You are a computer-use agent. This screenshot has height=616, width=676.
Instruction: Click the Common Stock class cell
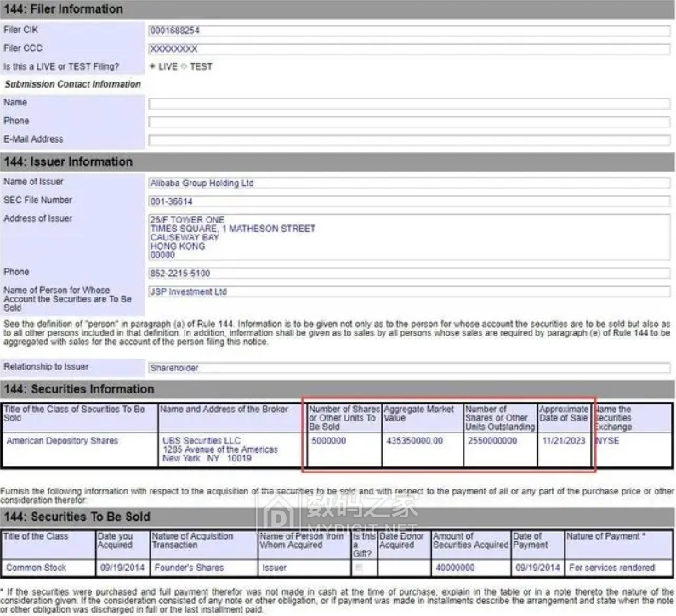click(x=48, y=568)
